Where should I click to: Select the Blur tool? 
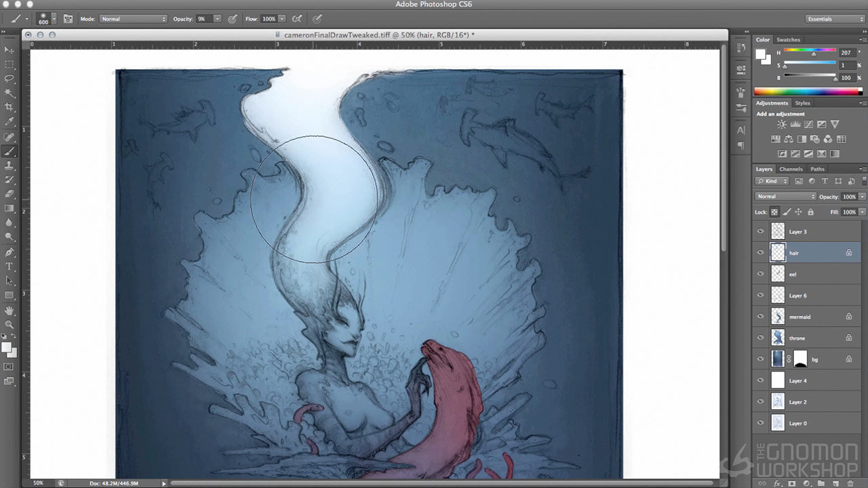point(9,222)
